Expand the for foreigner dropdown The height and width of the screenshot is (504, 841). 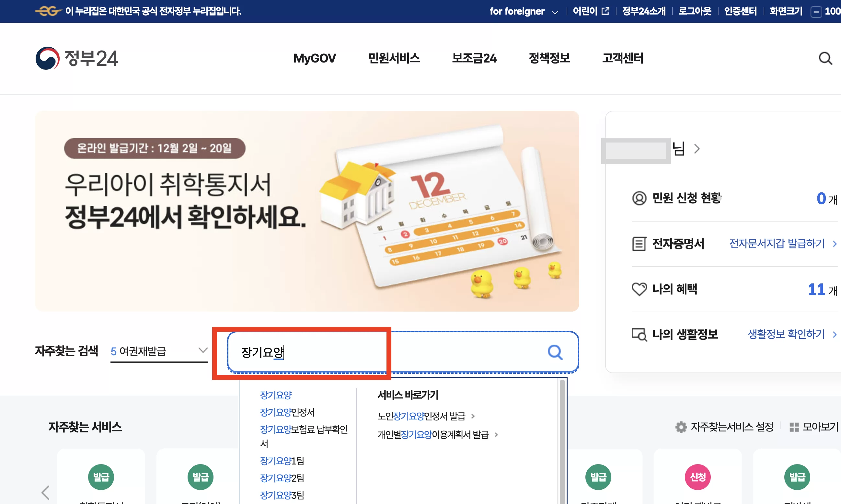[x=524, y=12]
